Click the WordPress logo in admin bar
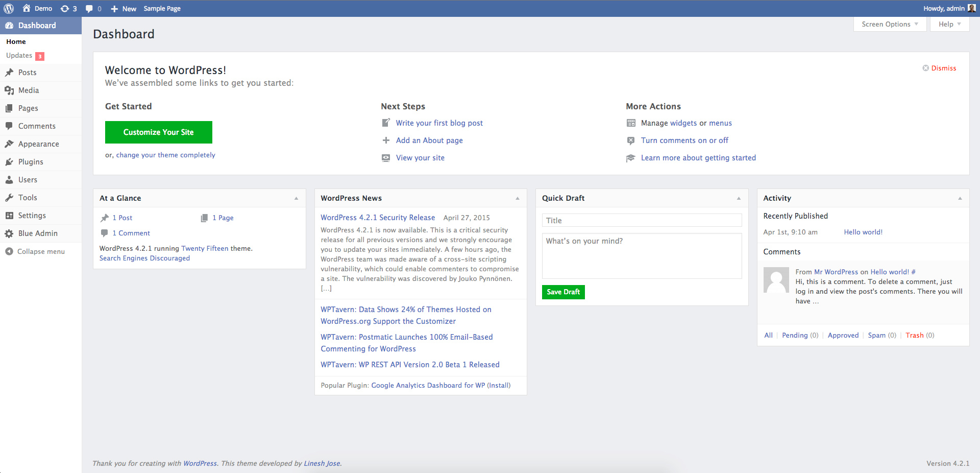 [x=9, y=9]
